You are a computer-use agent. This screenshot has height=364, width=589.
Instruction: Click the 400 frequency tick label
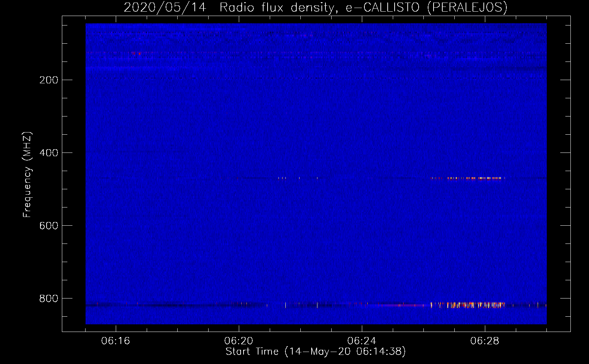(x=49, y=153)
